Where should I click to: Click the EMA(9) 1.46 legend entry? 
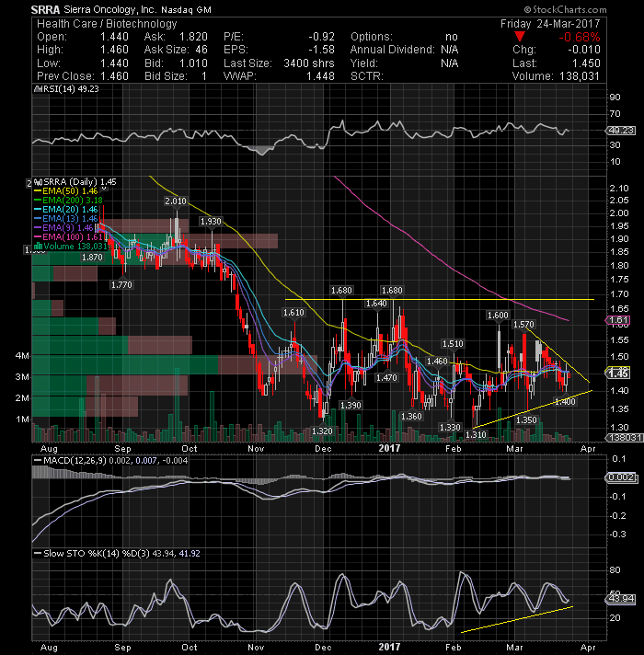tap(64, 228)
